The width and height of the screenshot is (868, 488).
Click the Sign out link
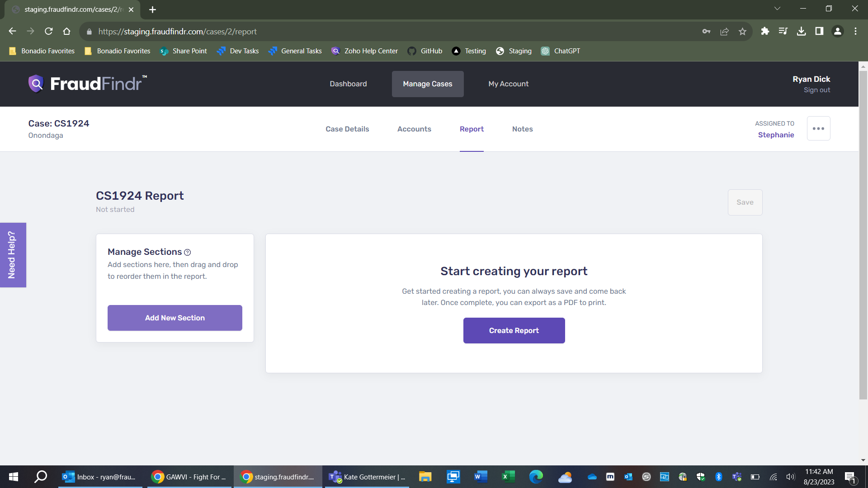816,90
